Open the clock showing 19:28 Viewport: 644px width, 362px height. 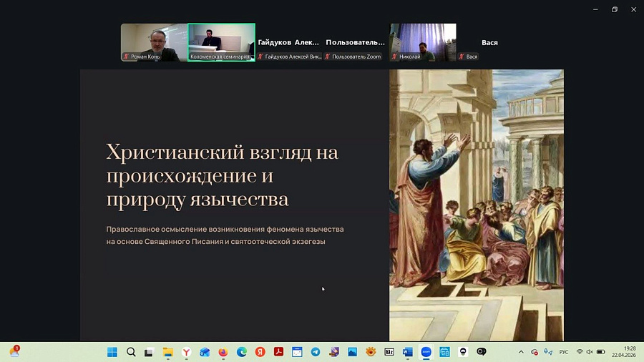(x=624, y=352)
